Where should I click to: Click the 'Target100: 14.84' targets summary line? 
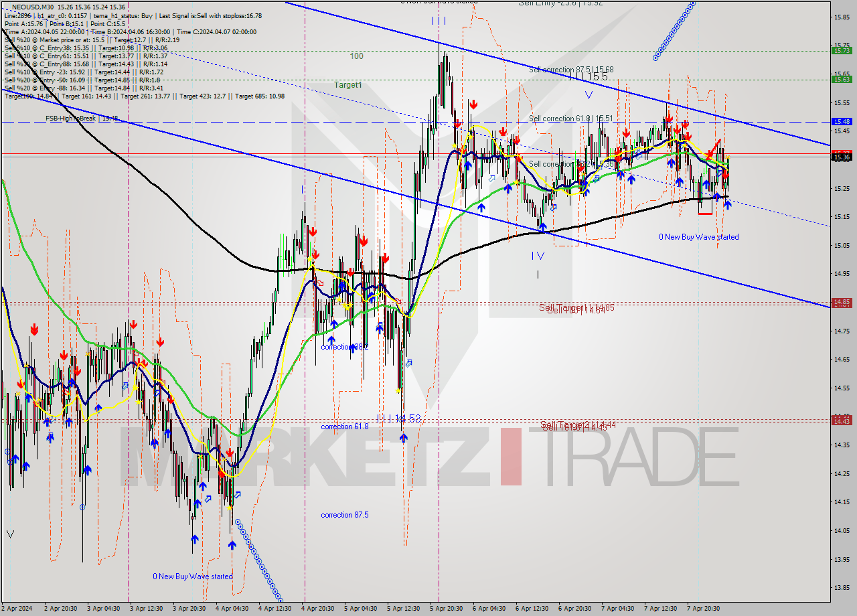click(x=144, y=96)
